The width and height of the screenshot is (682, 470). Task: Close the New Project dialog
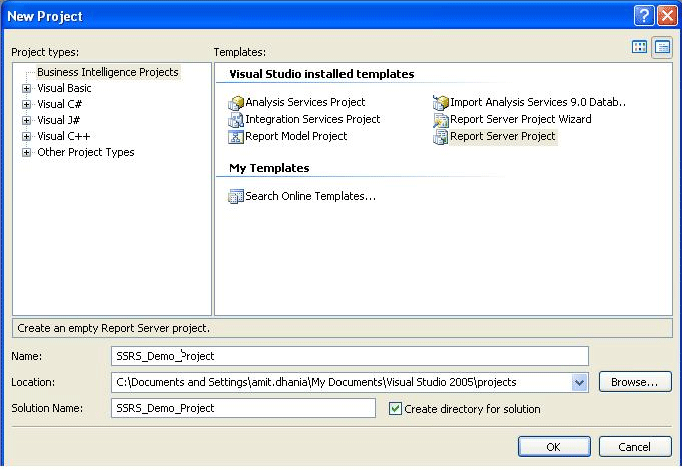(x=667, y=16)
